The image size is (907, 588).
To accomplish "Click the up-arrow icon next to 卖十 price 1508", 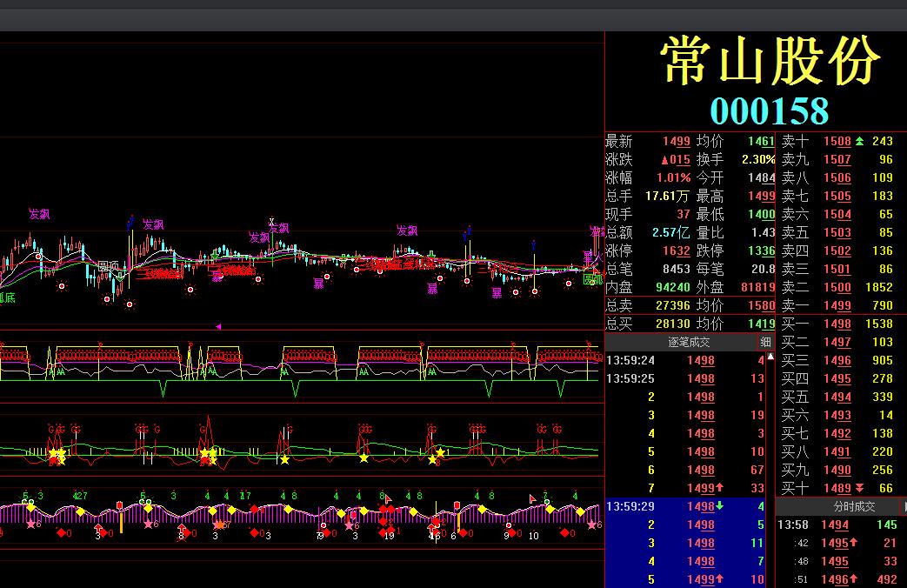I will pyautogui.click(x=859, y=141).
